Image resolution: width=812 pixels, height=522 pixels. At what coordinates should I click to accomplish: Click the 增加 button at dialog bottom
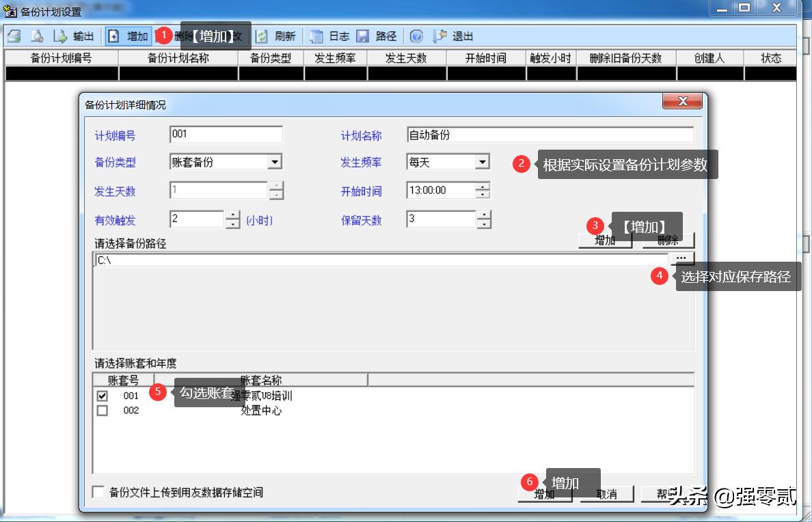click(x=543, y=493)
